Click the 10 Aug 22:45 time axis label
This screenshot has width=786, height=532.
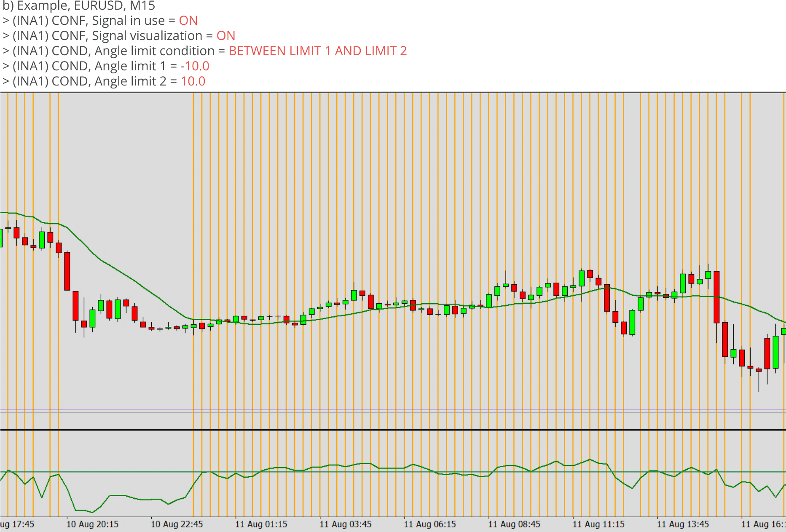(177, 524)
